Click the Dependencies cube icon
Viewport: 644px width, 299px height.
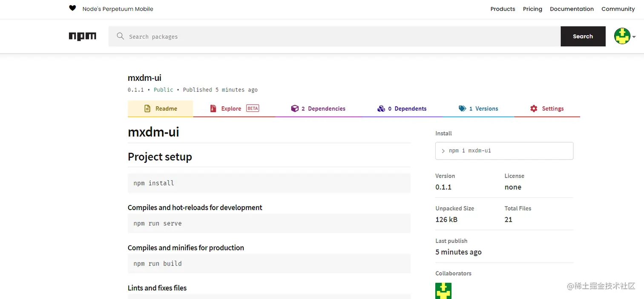pyautogui.click(x=295, y=108)
